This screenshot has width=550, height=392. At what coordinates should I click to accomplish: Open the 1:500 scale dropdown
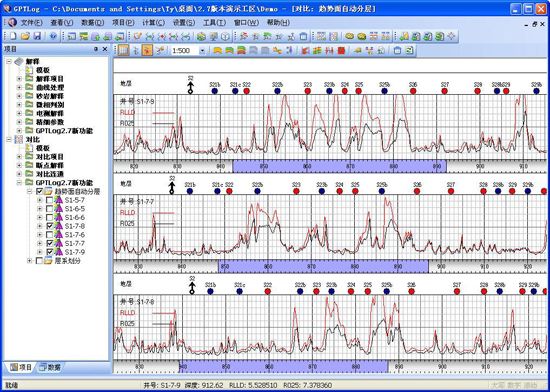pyautogui.click(x=202, y=51)
